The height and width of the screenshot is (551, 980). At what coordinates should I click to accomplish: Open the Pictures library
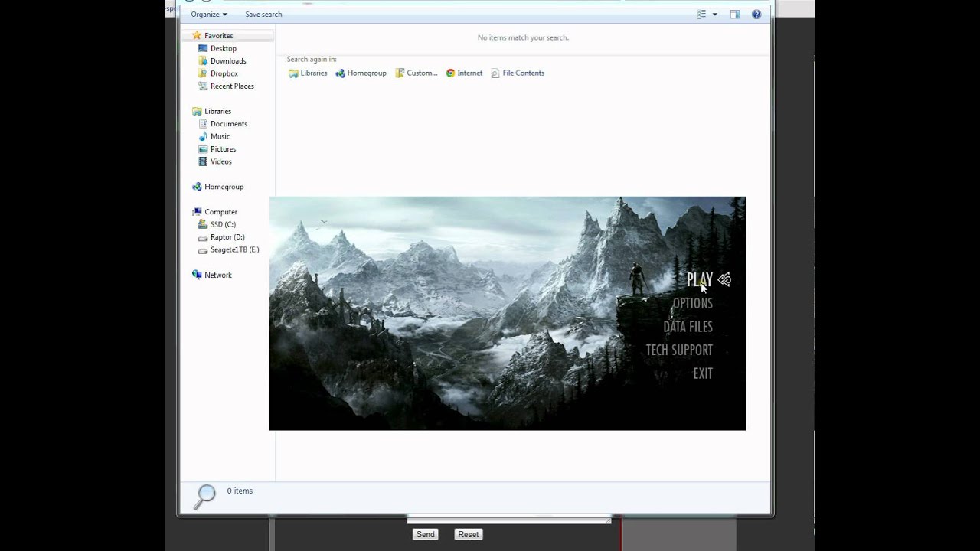pos(223,148)
